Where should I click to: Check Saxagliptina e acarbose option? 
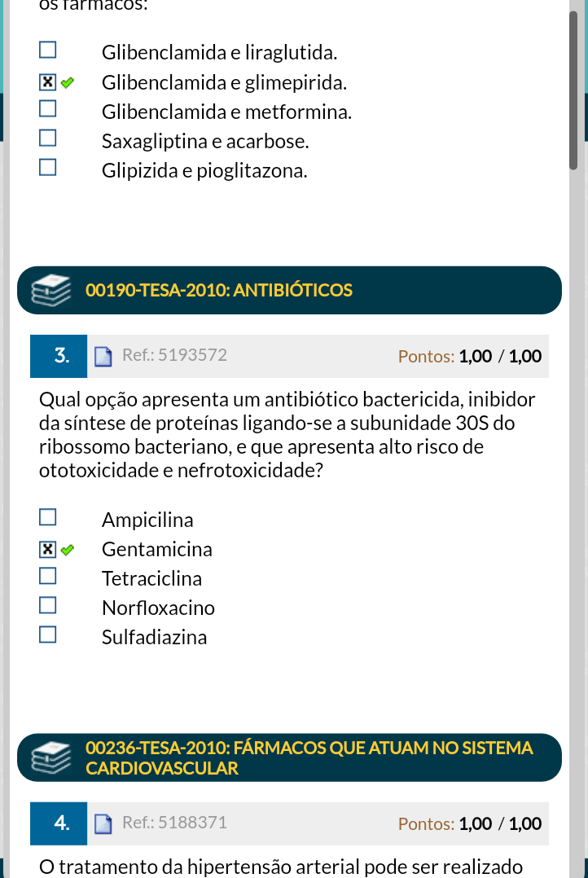(48, 141)
